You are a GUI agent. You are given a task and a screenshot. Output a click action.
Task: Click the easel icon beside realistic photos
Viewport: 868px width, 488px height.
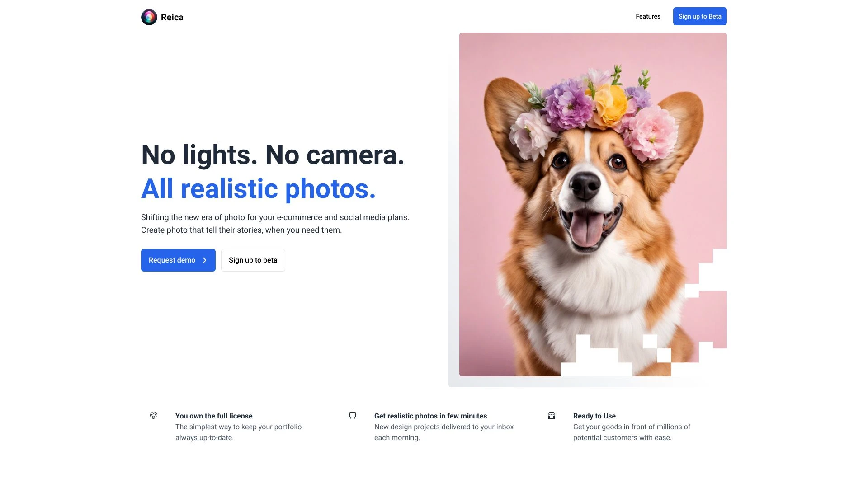pos(353,415)
